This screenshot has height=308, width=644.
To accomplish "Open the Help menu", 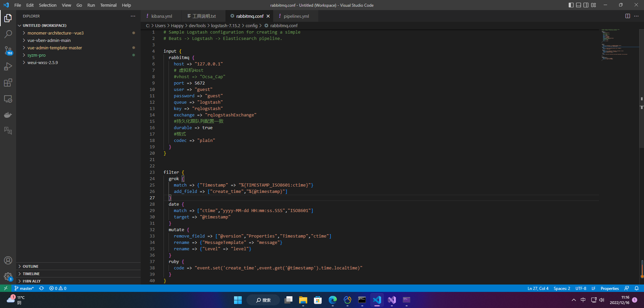I will (127, 5).
